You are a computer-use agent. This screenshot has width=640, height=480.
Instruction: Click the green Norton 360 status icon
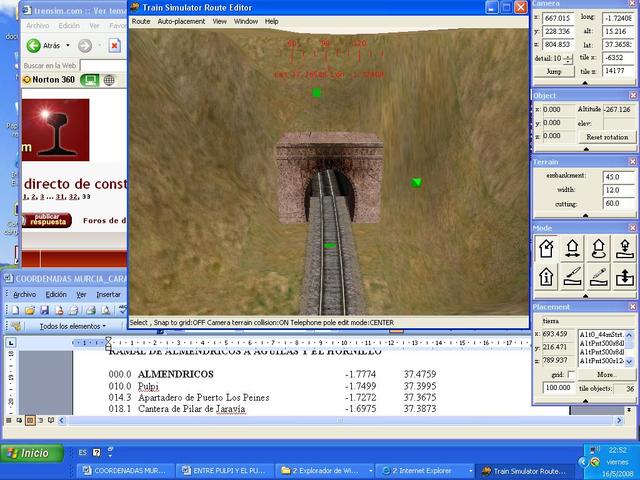point(89,80)
